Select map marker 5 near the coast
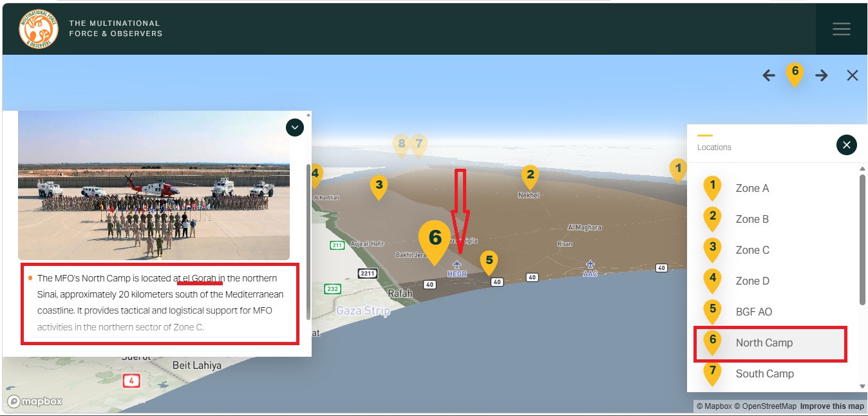This screenshot has height=416, width=868. pos(489,263)
